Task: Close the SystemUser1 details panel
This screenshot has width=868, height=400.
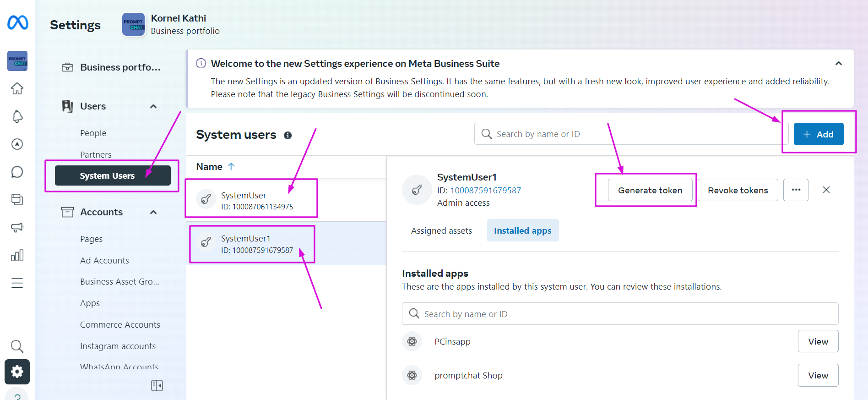Action: point(826,190)
